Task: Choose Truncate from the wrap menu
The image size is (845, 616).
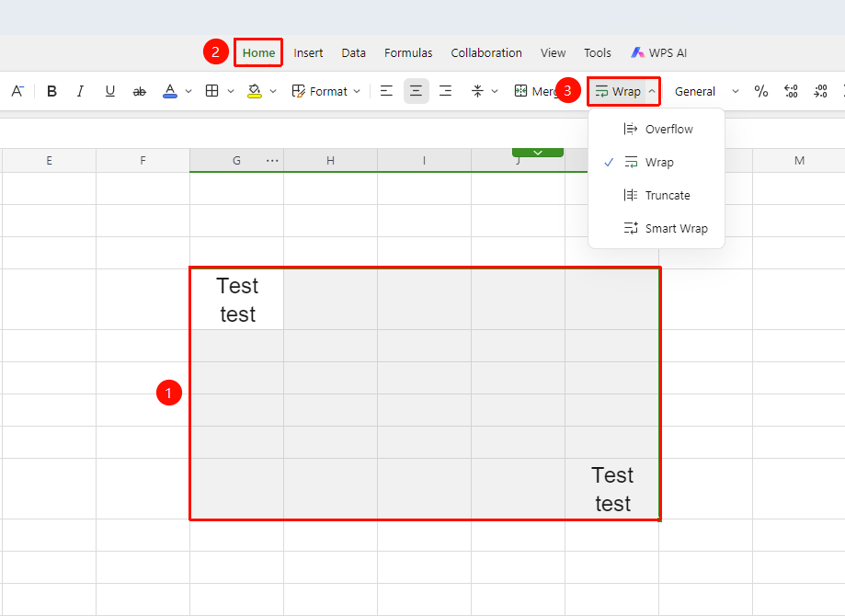Action: [657, 195]
